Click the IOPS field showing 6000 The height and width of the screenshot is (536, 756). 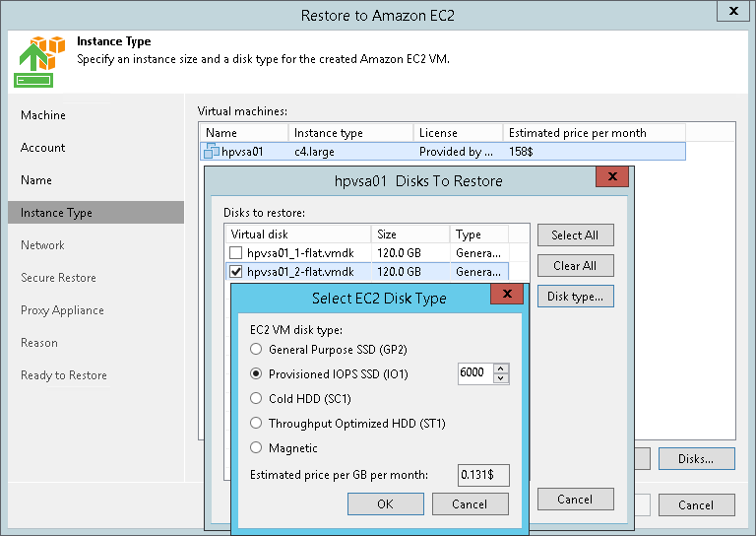coord(475,373)
